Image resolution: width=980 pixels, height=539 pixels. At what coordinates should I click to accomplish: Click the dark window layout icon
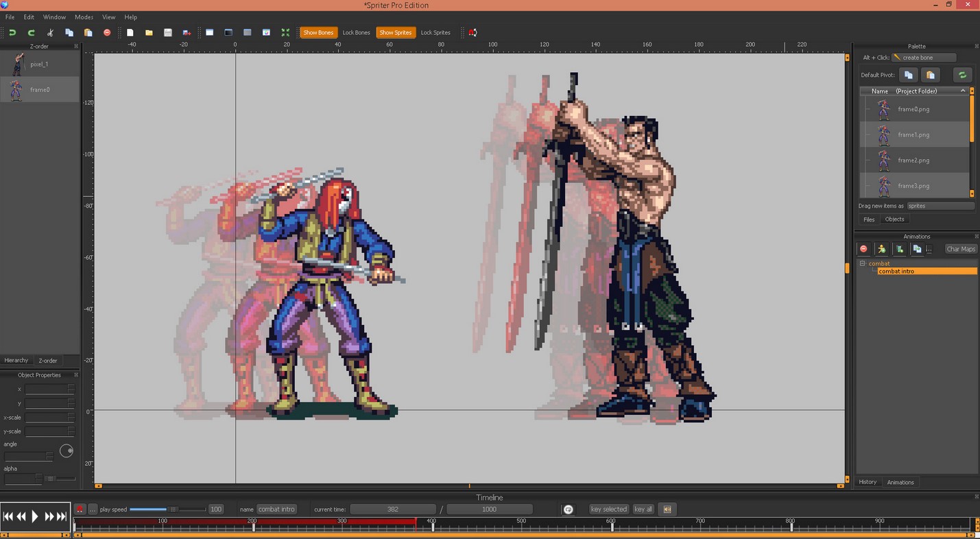pyautogui.click(x=228, y=32)
